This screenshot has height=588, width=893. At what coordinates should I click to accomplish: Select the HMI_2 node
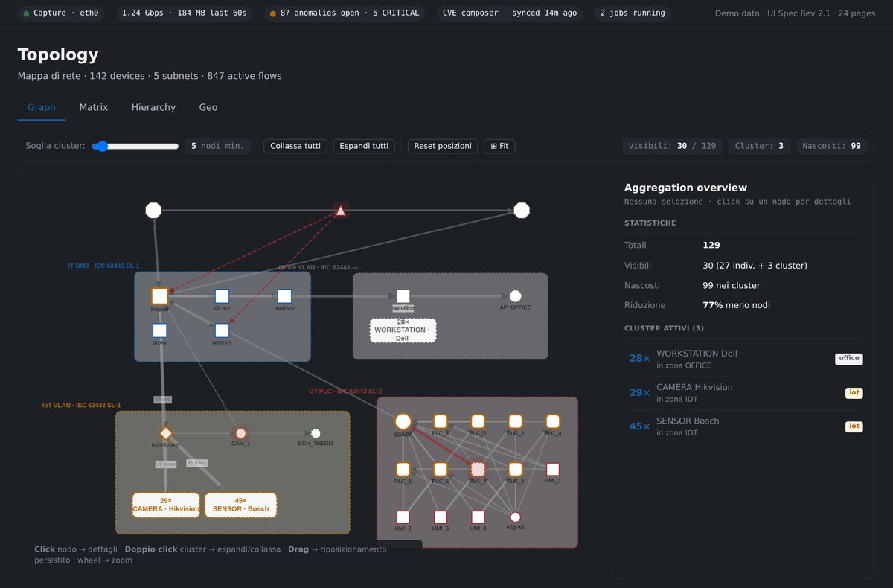403,517
